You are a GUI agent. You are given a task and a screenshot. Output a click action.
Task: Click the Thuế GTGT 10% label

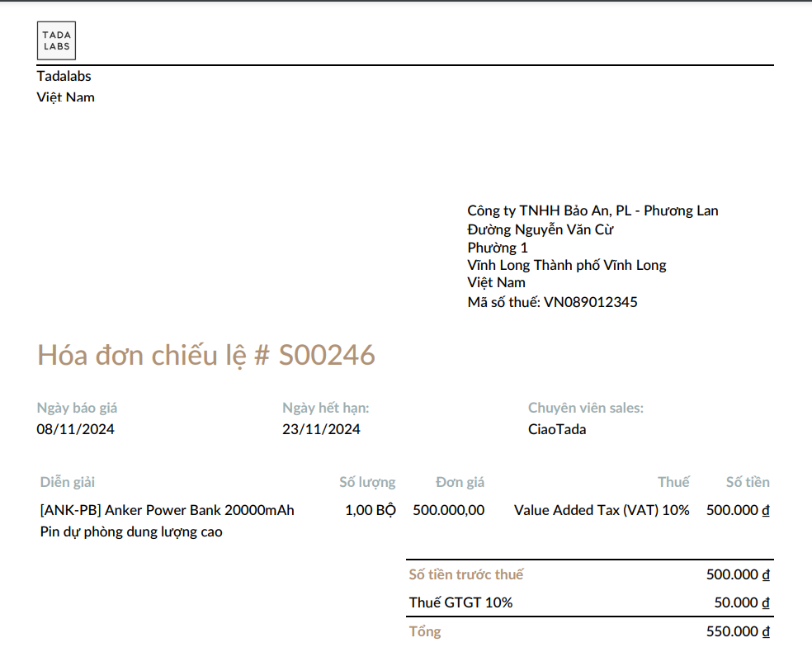tap(460, 602)
